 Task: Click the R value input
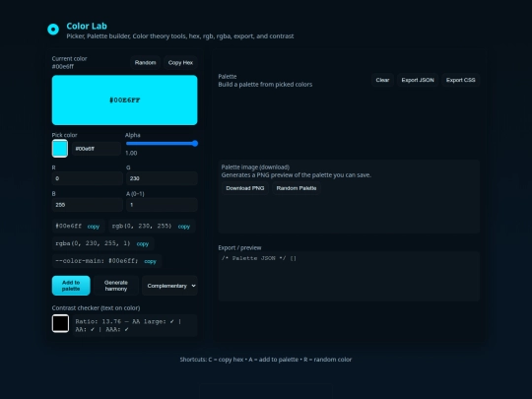tap(88, 178)
